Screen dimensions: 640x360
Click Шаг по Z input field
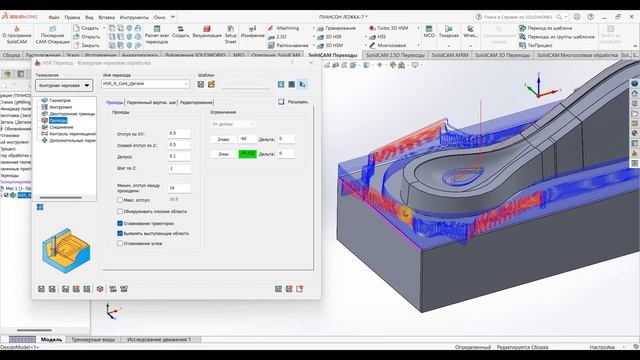[x=179, y=169]
